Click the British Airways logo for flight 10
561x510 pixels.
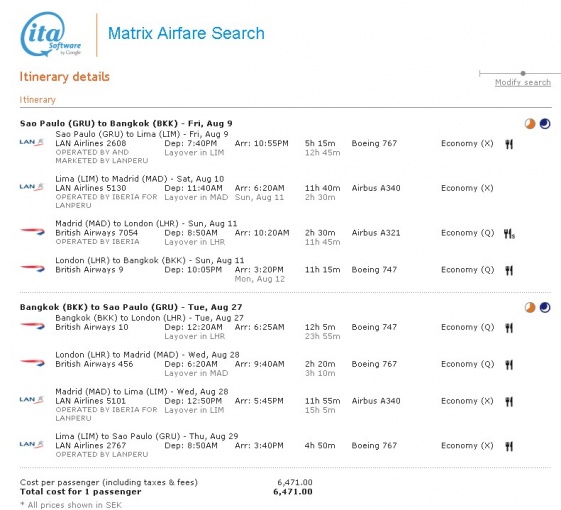33,326
